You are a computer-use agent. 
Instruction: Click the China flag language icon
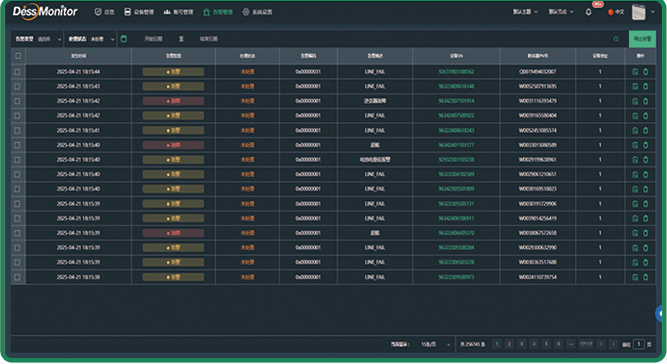(x=610, y=12)
